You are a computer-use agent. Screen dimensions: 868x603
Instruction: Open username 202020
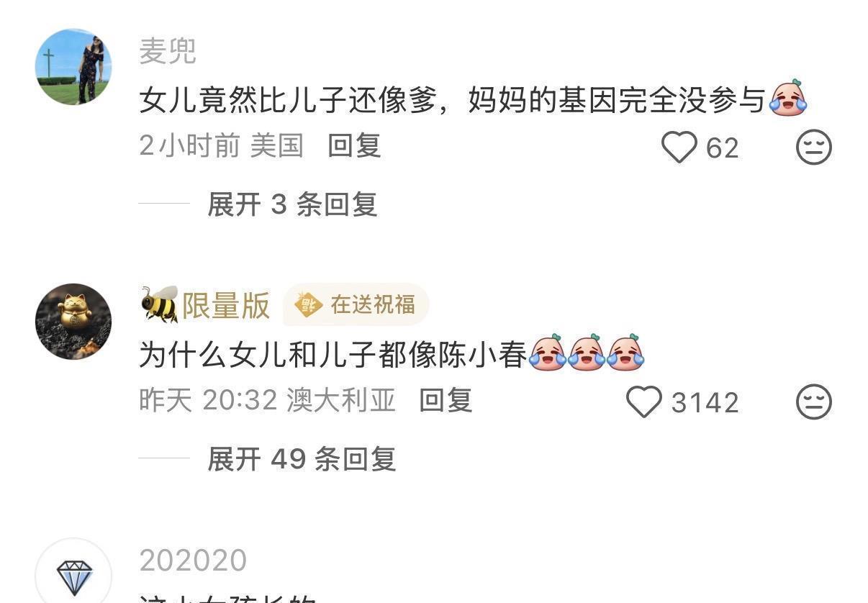pyautogui.click(x=193, y=560)
